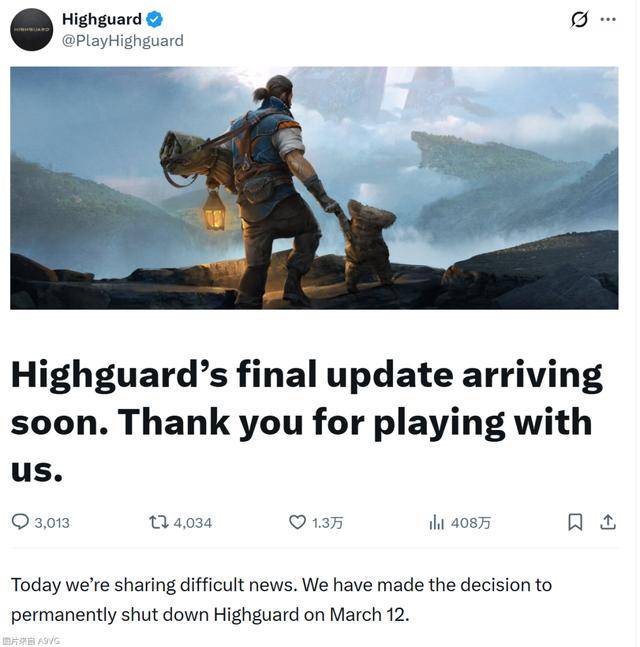Click the 4,034 reposts count

click(193, 523)
